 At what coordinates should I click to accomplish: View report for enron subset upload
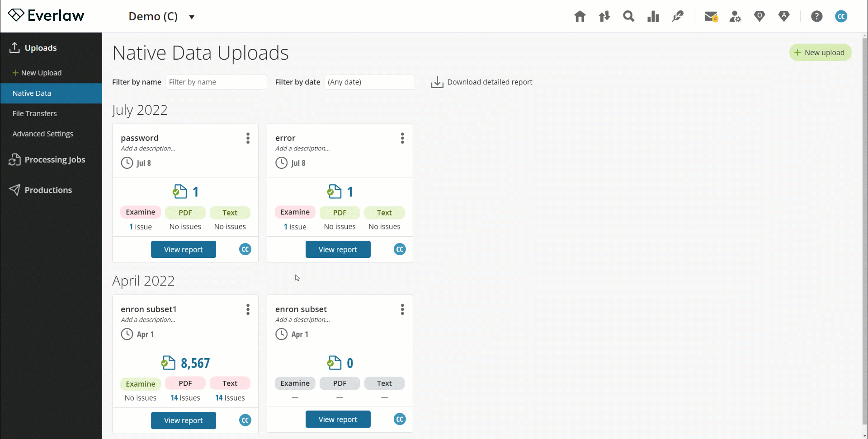(x=338, y=419)
